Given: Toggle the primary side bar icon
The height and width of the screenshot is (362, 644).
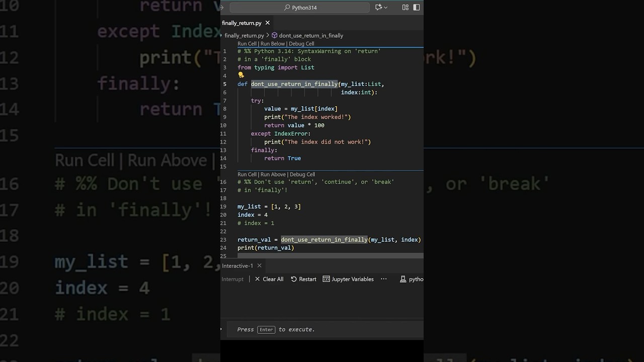Looking at the screenshot, I should tap(417, 8).
